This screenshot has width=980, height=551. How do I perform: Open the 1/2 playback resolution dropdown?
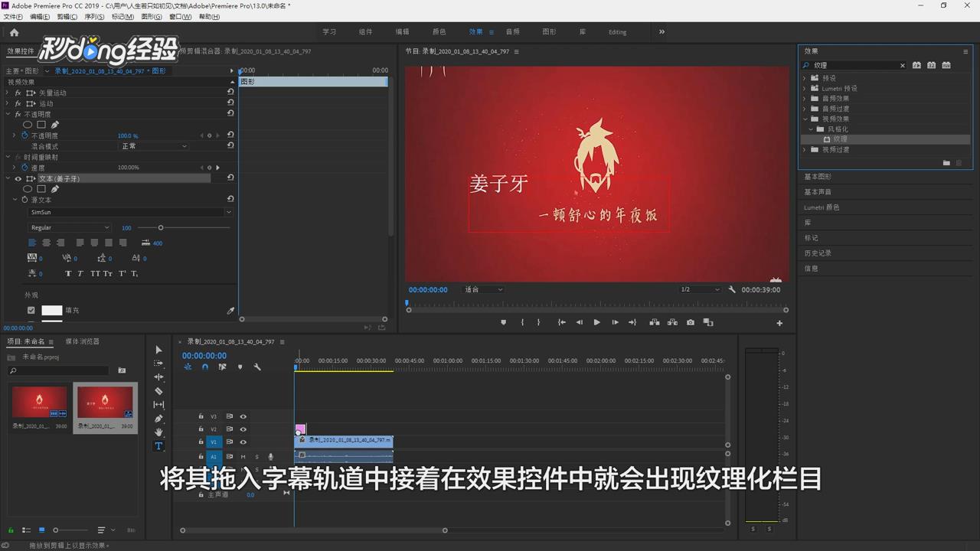[700, 289]
